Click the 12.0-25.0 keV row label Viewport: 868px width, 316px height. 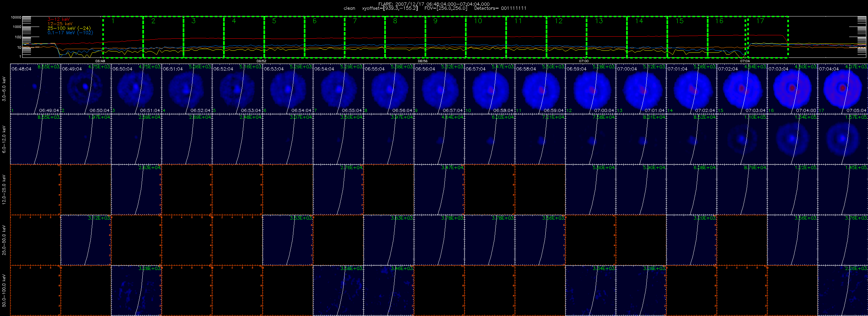coord(4,190)
